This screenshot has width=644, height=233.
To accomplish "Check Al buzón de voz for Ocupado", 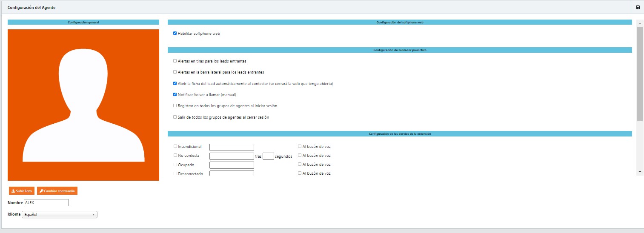I will [x=300, y=164].
